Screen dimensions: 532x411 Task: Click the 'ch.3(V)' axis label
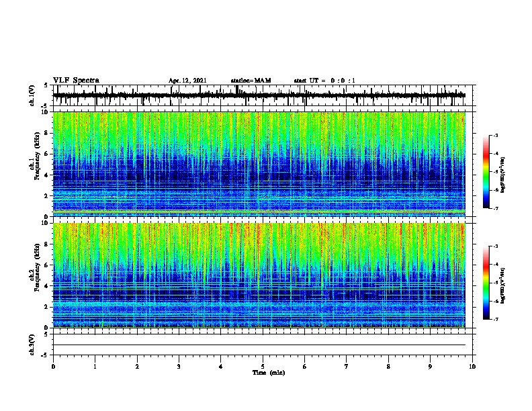(32, 345)
